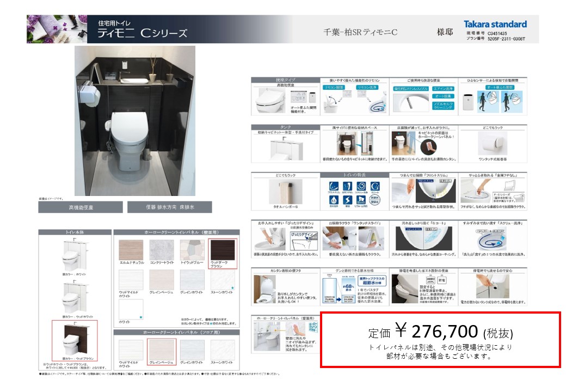Select the ウッドホワイト door color toilet
Viewport: 566px width, 392px height.
tap(74, 297)
